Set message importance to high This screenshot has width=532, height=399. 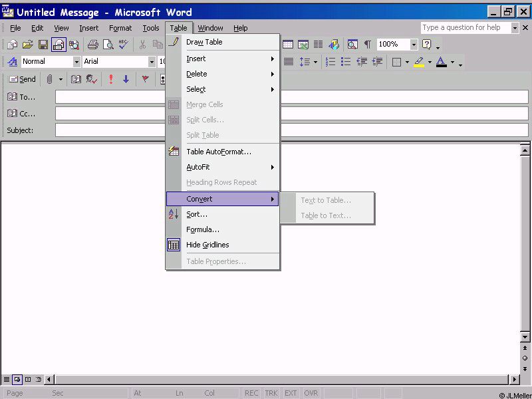[110, 79]
